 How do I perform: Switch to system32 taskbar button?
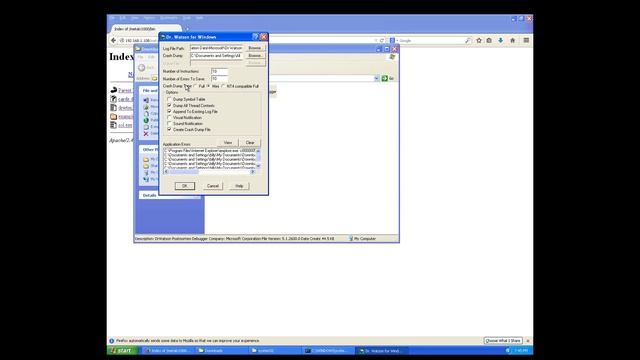tap(276, 351)
